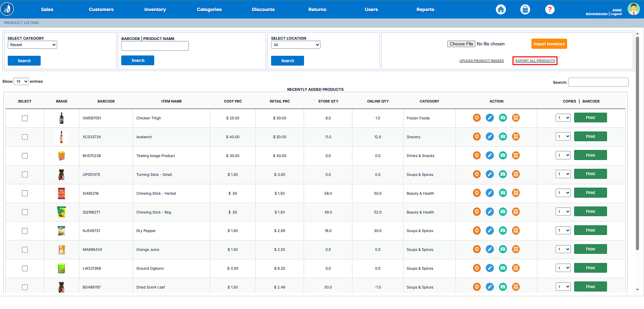Select the Chewing Stick - Herbal checkbox
This screenshot has width=644, height=309.
pyautogui.click(x=25, y=193)
